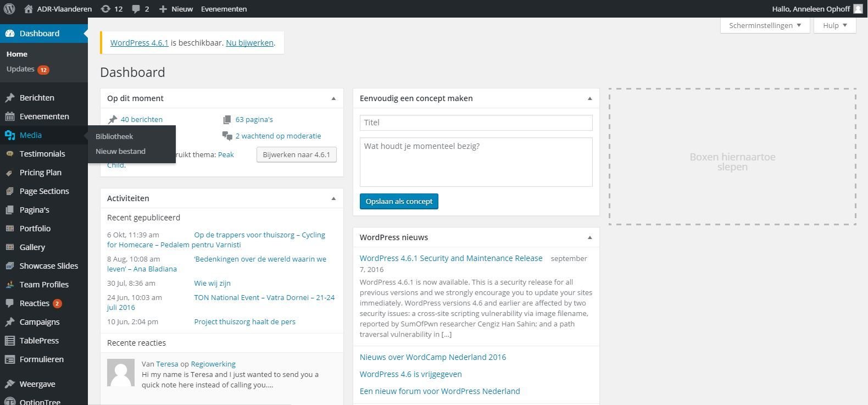The width and height of the screenshot is (868, 405).
Task: Click the Berichten pin icon
Action: [10, 98]
